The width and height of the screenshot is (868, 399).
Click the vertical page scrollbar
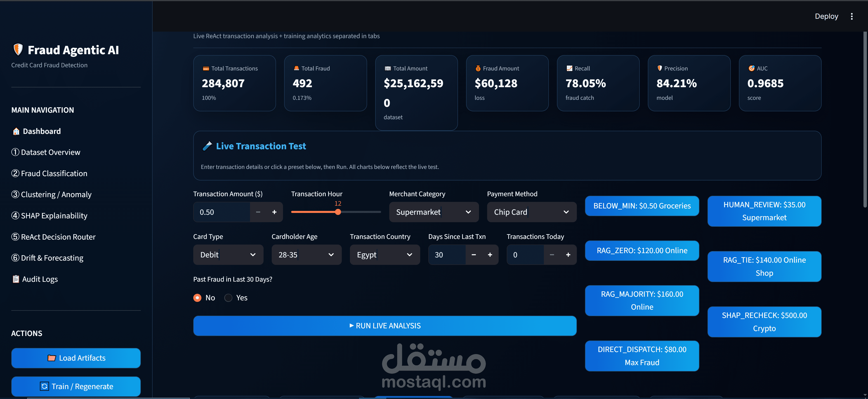[865, 119]
